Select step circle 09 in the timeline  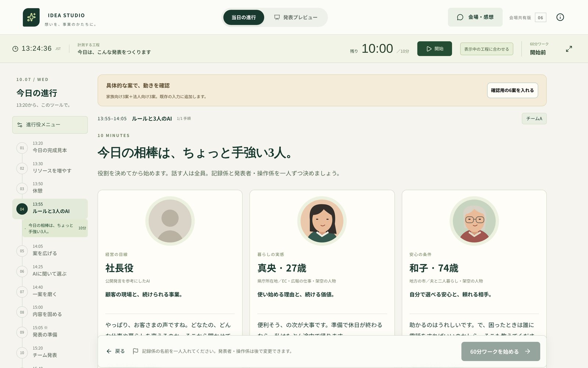22,332
